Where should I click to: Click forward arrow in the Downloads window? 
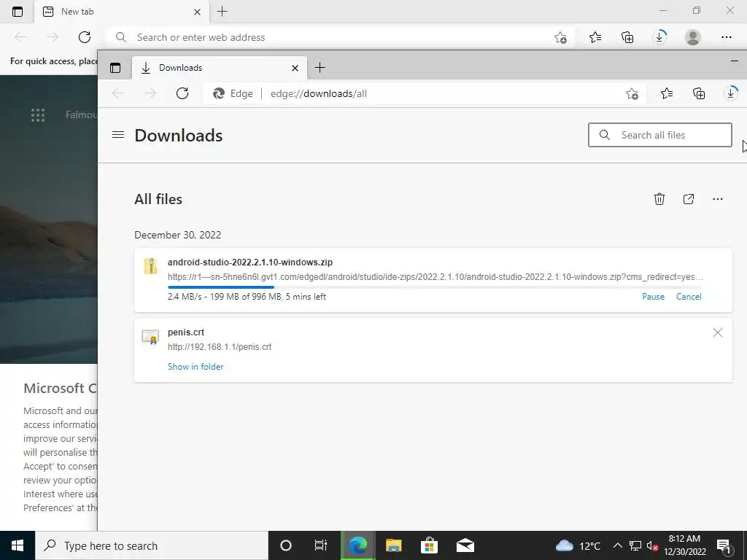(x=150, y=93)
